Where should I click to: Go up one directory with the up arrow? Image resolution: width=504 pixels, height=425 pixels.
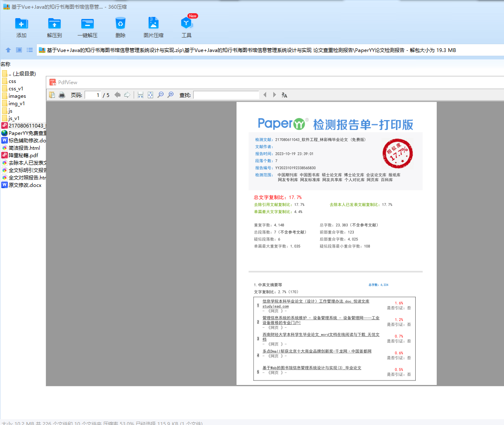point(8,50)
